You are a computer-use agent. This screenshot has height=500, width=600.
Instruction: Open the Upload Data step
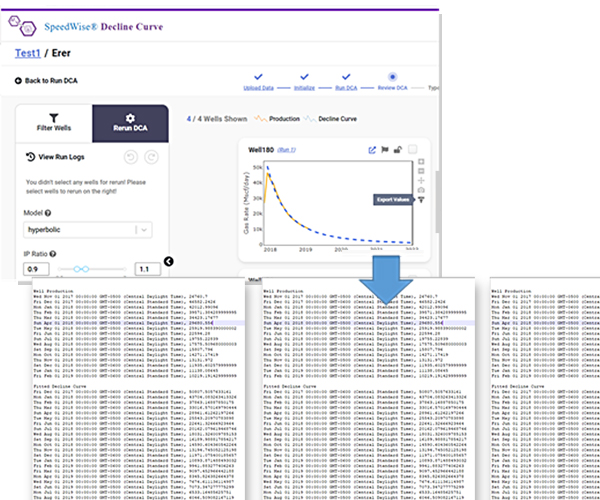258,88
